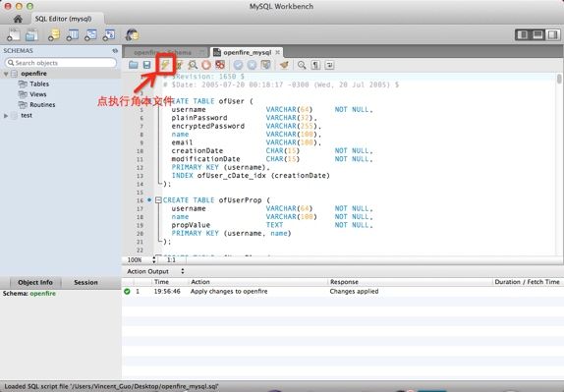Open the Object Info tab

(35, 283)
